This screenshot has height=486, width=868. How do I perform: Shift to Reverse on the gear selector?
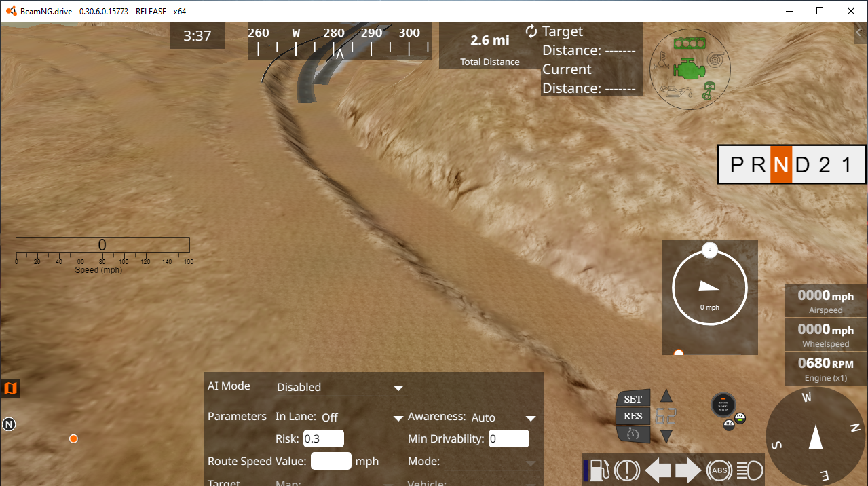click(759, 164)
